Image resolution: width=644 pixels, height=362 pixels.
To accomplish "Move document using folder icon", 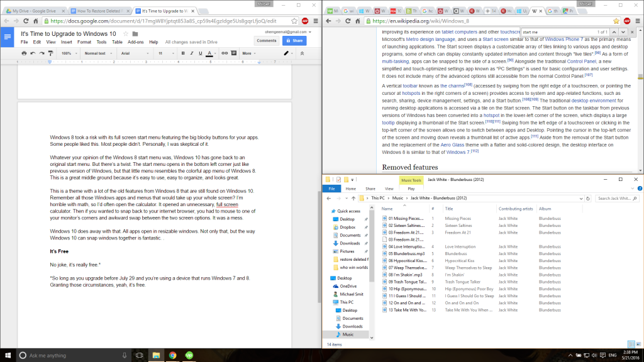I will pyautogui.click(x=135, y=34).
